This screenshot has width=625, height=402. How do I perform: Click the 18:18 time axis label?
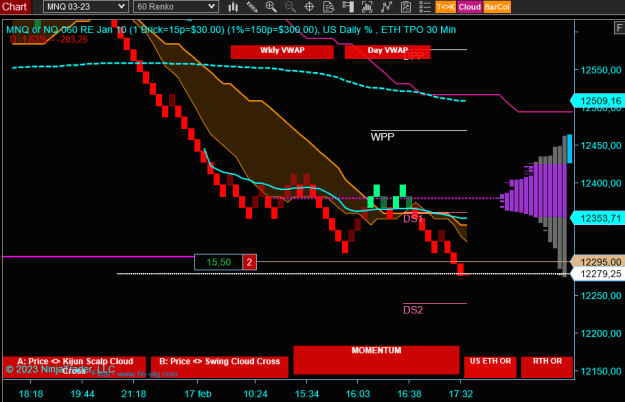coord(31,394)
